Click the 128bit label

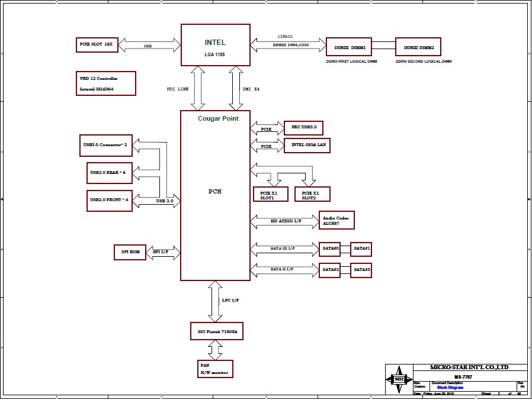point(285,36)
